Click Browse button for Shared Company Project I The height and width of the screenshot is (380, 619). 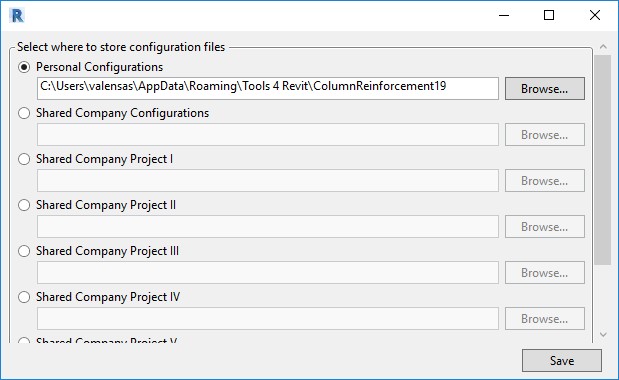[x=545, y=180]
